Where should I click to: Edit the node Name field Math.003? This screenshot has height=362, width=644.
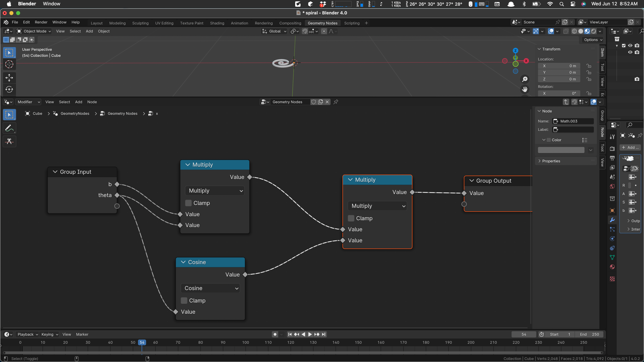[x=573, y=121]
